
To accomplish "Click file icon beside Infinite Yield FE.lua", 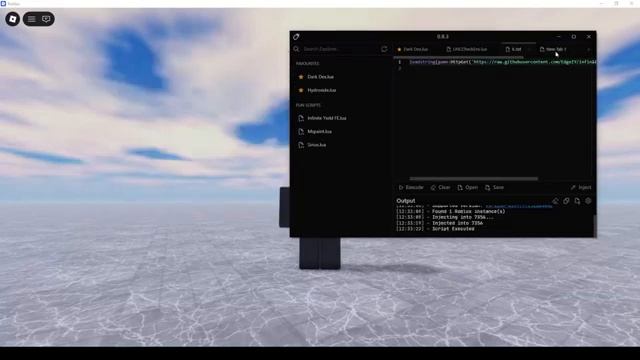I will [x=301, y=118].
